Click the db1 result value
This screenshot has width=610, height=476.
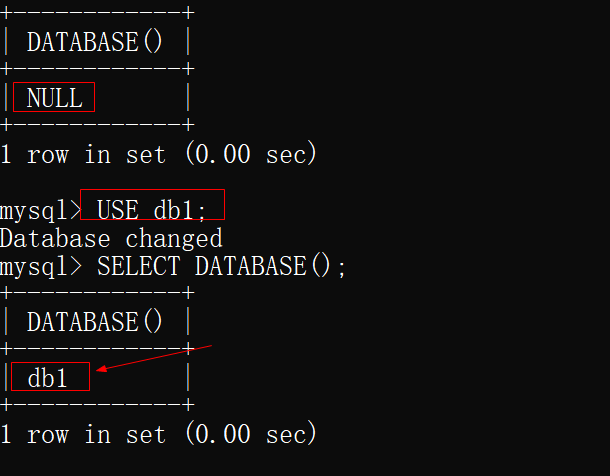[47, 378]
